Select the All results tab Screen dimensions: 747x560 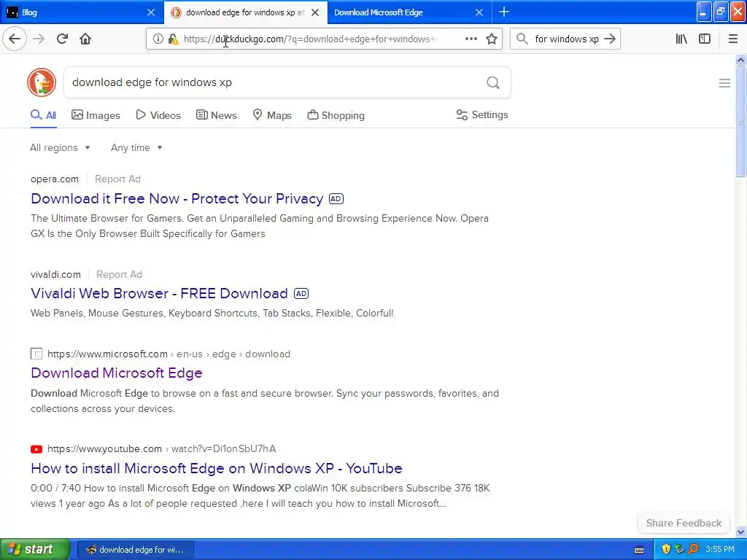[x=43, y=115]
